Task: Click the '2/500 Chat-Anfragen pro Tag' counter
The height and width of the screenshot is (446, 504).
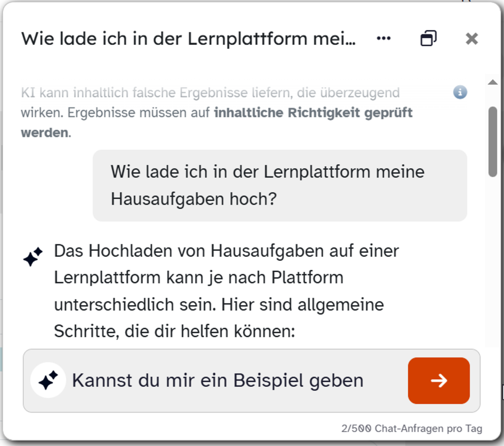Action: [x=411, y=428]
